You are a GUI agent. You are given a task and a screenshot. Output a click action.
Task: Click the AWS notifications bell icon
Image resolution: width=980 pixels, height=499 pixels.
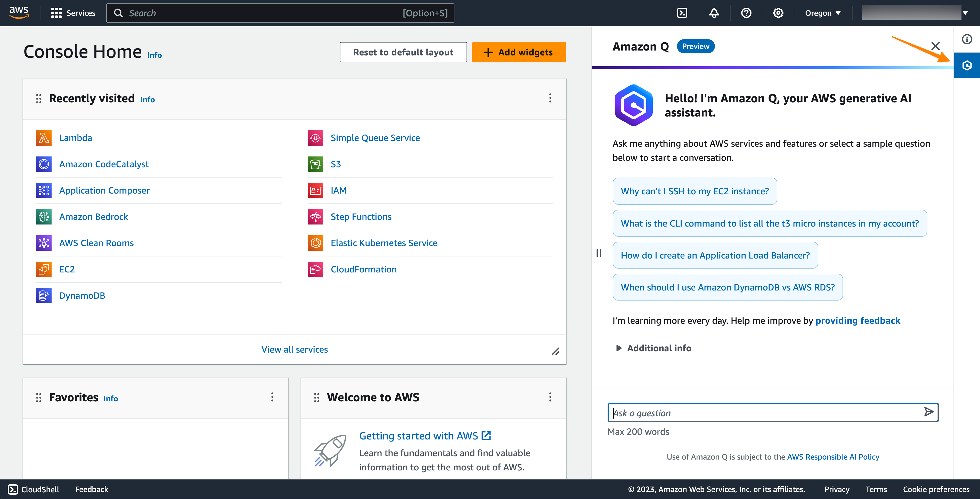pos(714,13)
